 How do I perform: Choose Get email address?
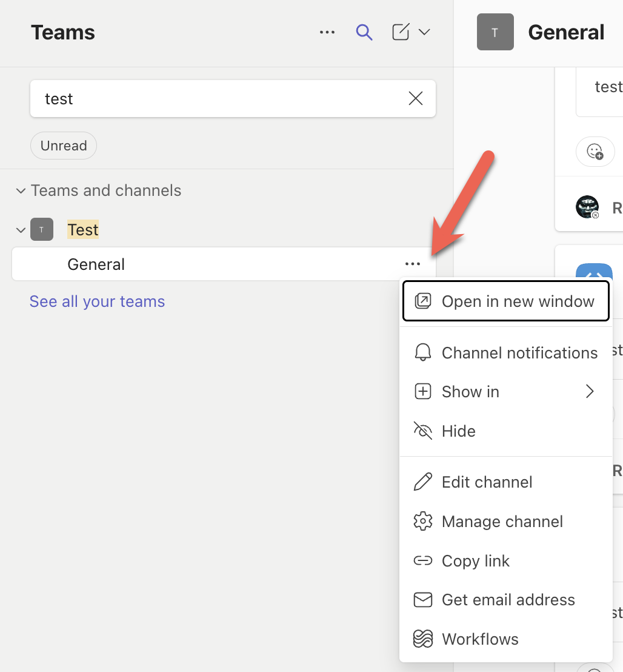[x=505, y=600]
